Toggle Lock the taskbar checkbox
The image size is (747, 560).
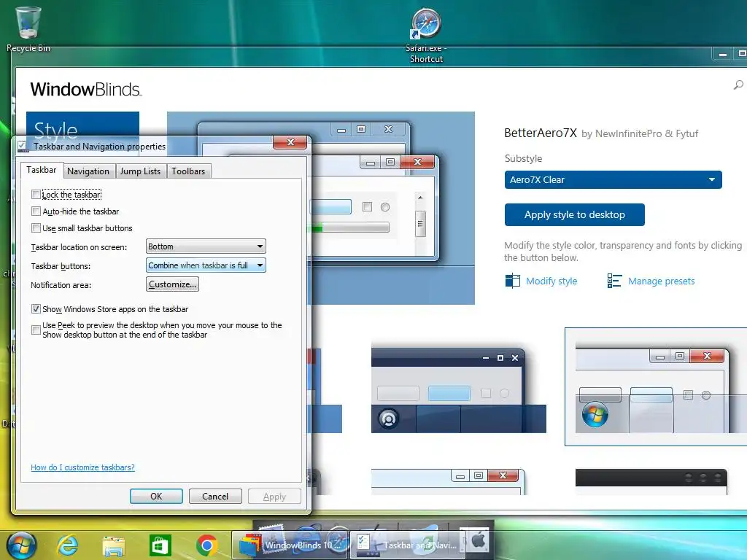[36, 194]
